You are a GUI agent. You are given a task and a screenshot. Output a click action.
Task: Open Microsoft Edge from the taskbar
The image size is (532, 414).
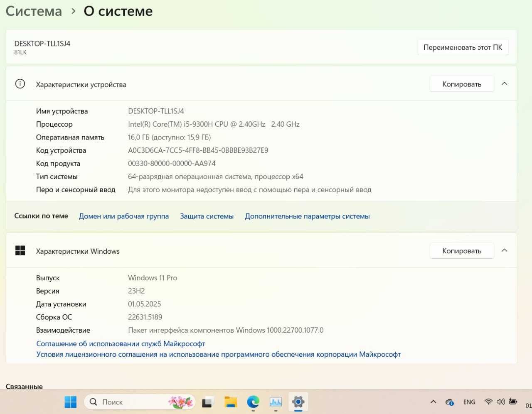pyautogui.click(x=253, y=402)
